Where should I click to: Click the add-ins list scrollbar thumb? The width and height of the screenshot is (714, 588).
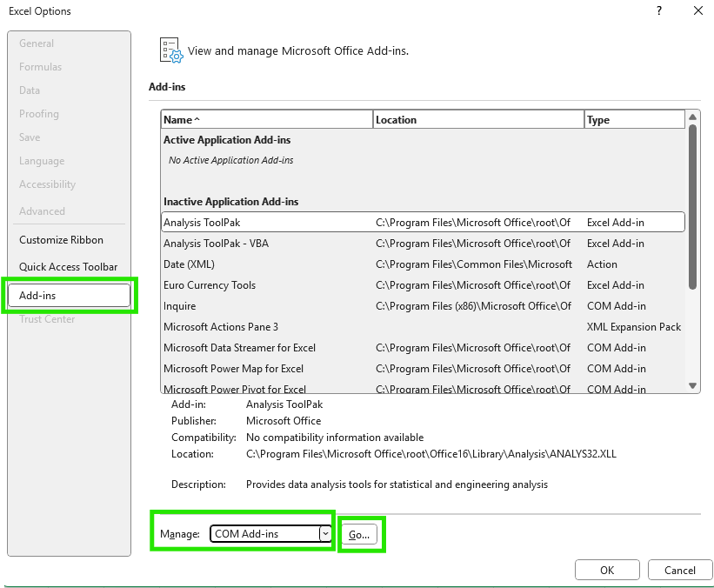pyautogui.click(x=692, y=207)
